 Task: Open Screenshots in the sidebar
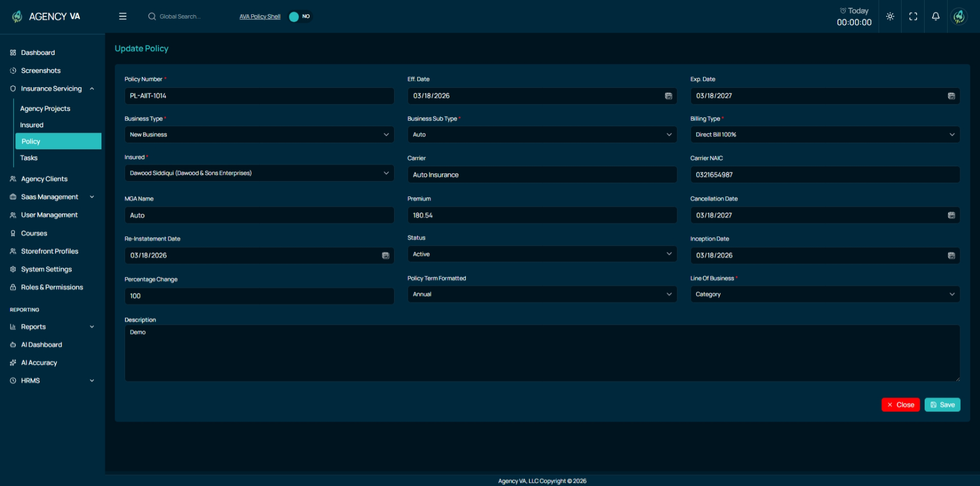41,71
